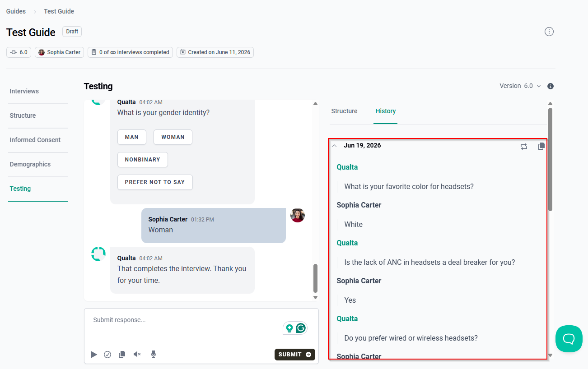The height and width of the screenshot is (369, 588).
Task: Click the version info icon
Action: point(551,86)
